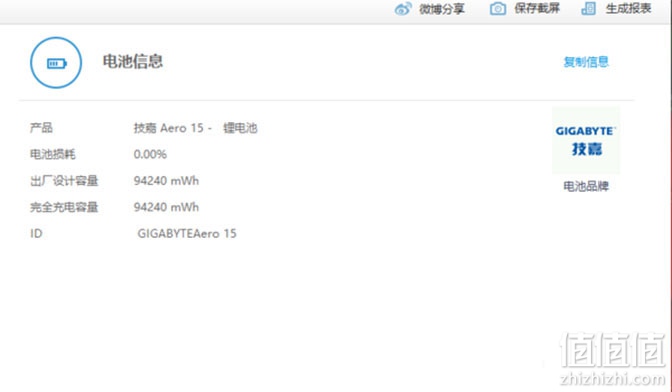
Task: Click the 微博分享 label
Action: tap(442, 9)
